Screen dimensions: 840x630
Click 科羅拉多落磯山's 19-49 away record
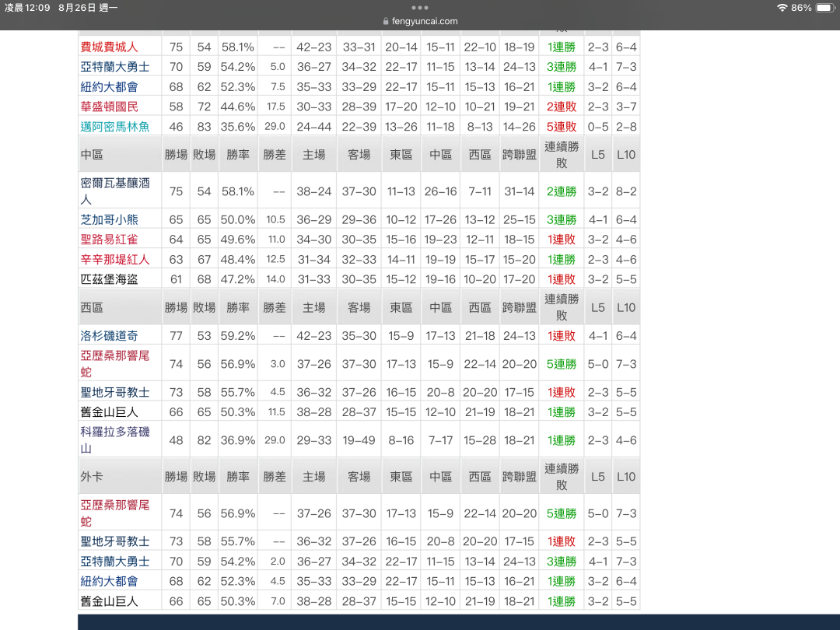click(359, 440)
